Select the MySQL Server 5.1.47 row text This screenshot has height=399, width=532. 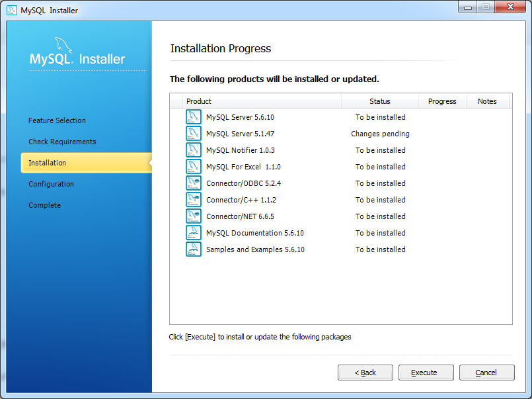coord(240,134)
